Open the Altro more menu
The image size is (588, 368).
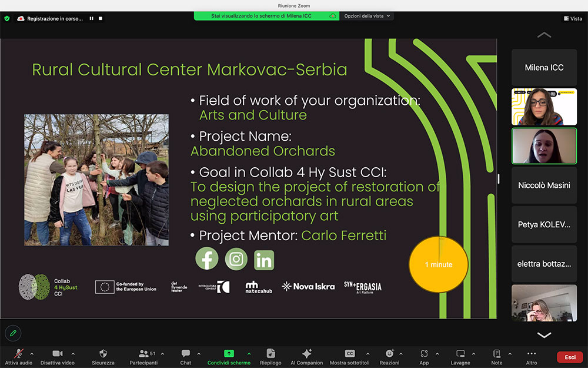[532, 354]
